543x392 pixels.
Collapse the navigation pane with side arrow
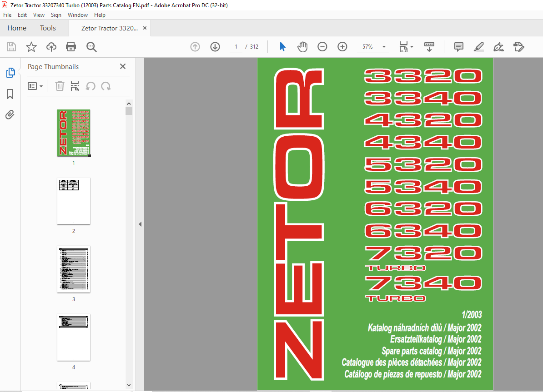click(x=140, y=224)
